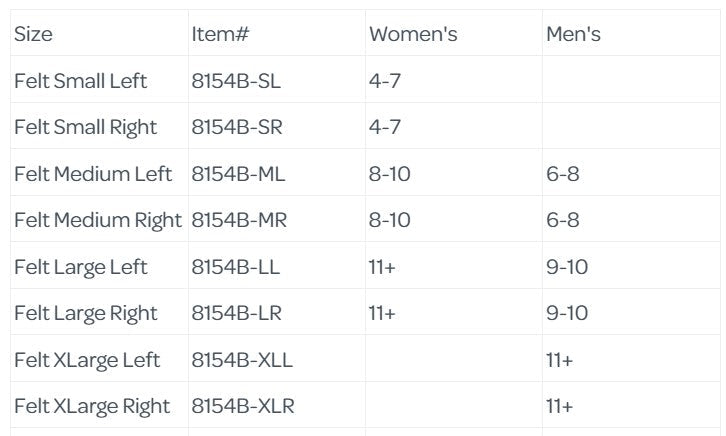Select the Felt Medium Left cell

click(x=93, y=174)
